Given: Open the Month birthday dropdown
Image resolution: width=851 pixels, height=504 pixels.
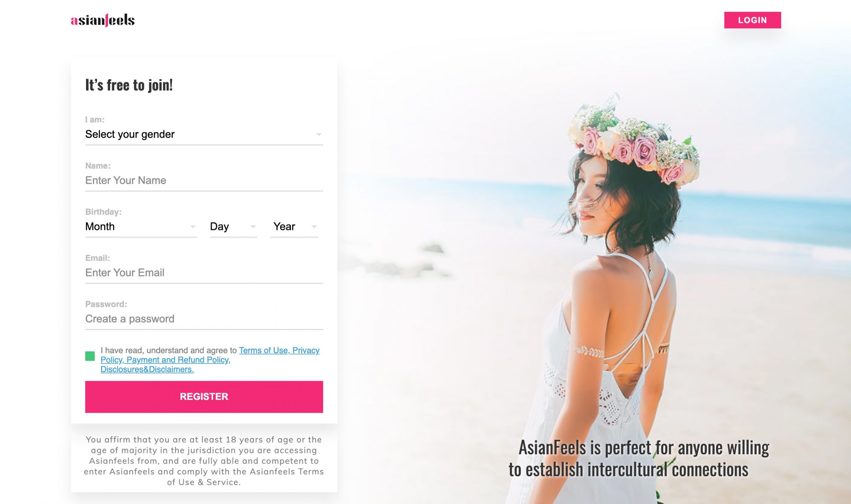Looking at the screenshot, I should (141, 227).
